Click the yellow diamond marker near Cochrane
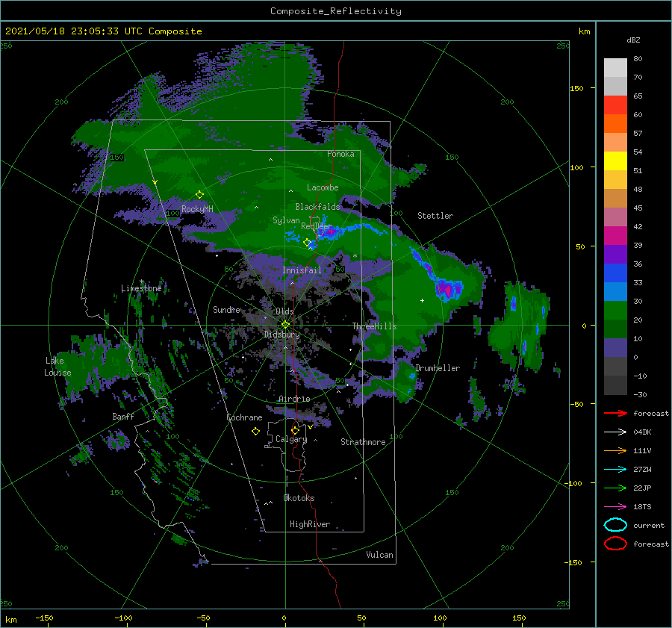672x628 pixels. (x=255, y=432)
